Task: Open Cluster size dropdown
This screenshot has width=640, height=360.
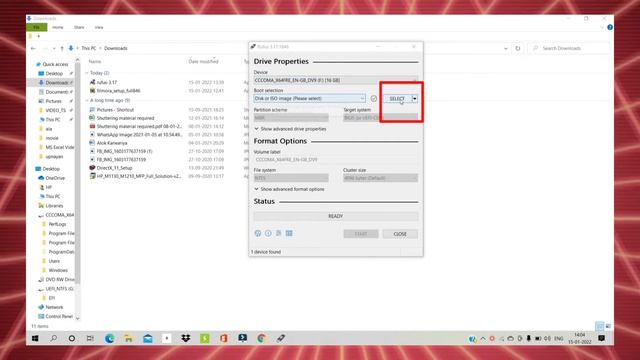Action: tap(380, 178)
